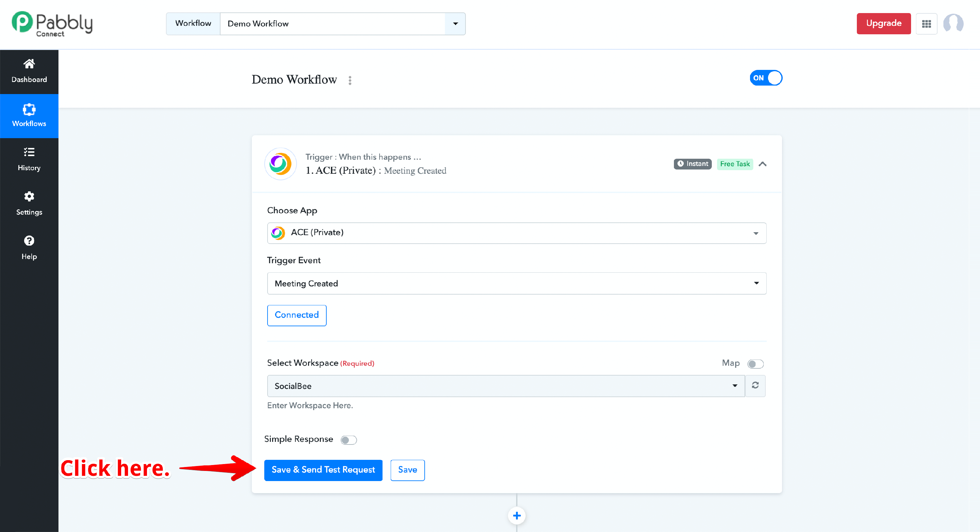Click the Pabbly Connect logo
This screenshot has width=980, height=532.
52,24
